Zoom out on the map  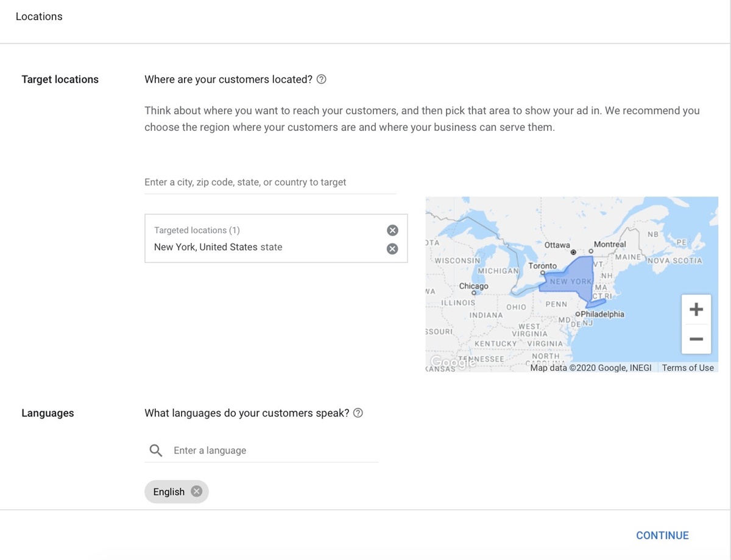point(696,339)
